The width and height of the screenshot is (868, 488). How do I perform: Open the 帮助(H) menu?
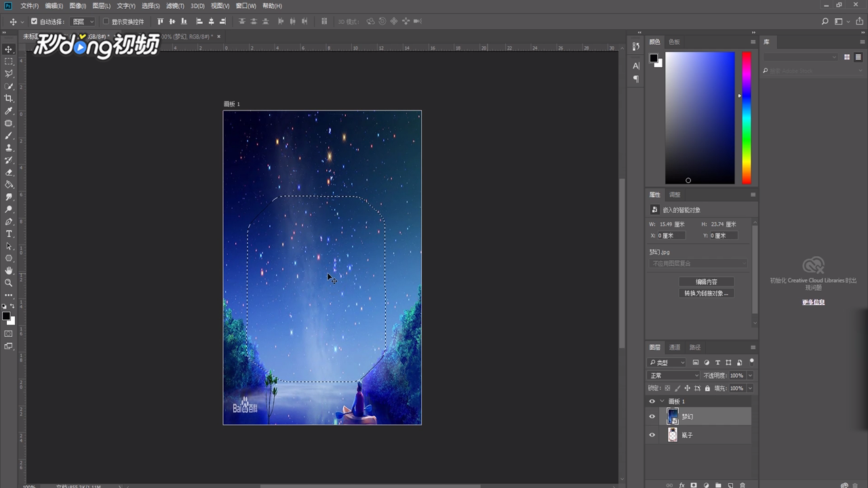click(272, 5)
